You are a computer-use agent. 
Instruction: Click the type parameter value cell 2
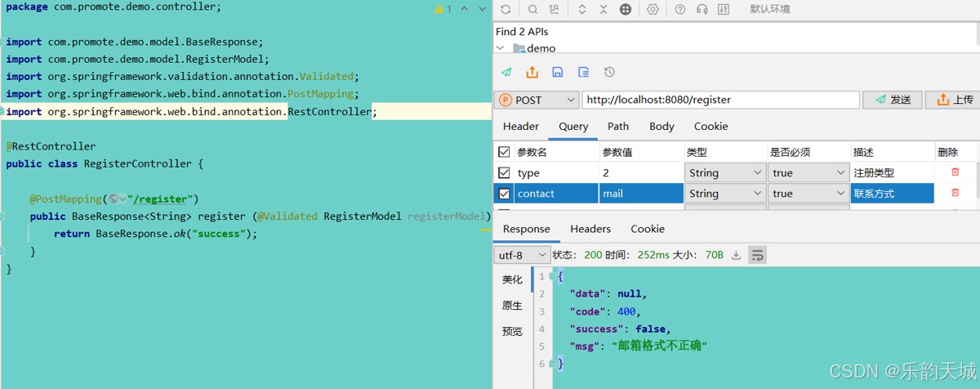(x=641, y=172)
